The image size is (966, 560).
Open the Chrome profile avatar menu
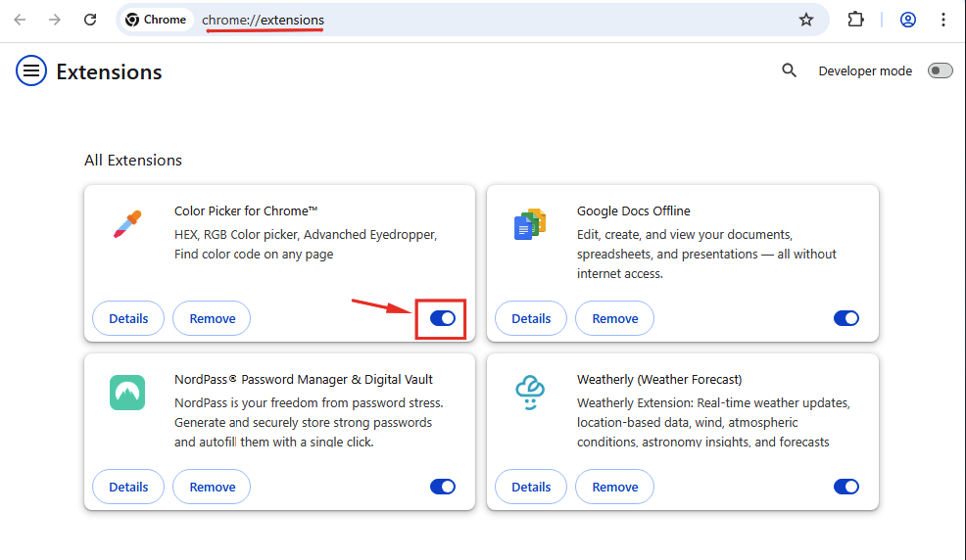coord(907,20)
